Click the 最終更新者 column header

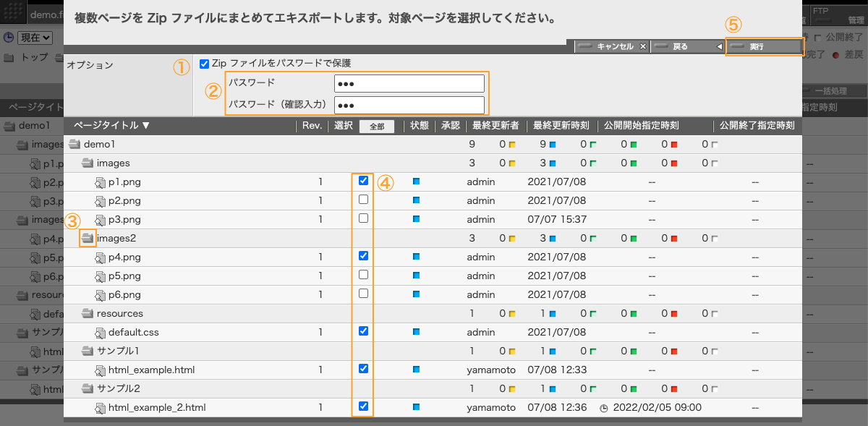pyautogui.click(x=495, y=126)
